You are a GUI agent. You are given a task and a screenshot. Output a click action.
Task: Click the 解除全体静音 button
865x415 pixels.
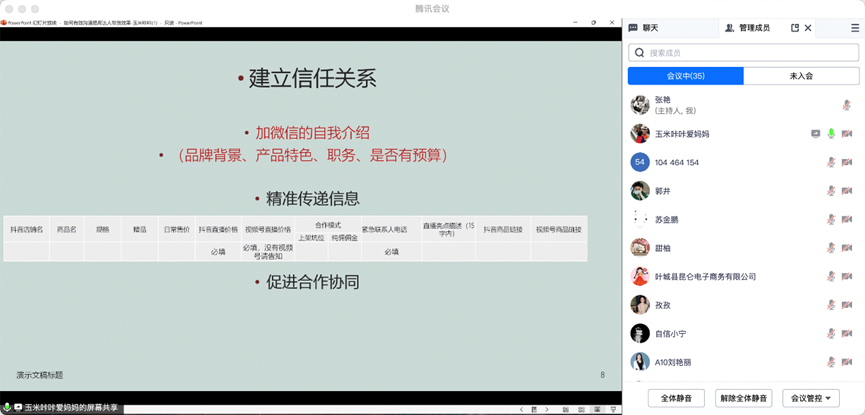(x=744, y=398)
